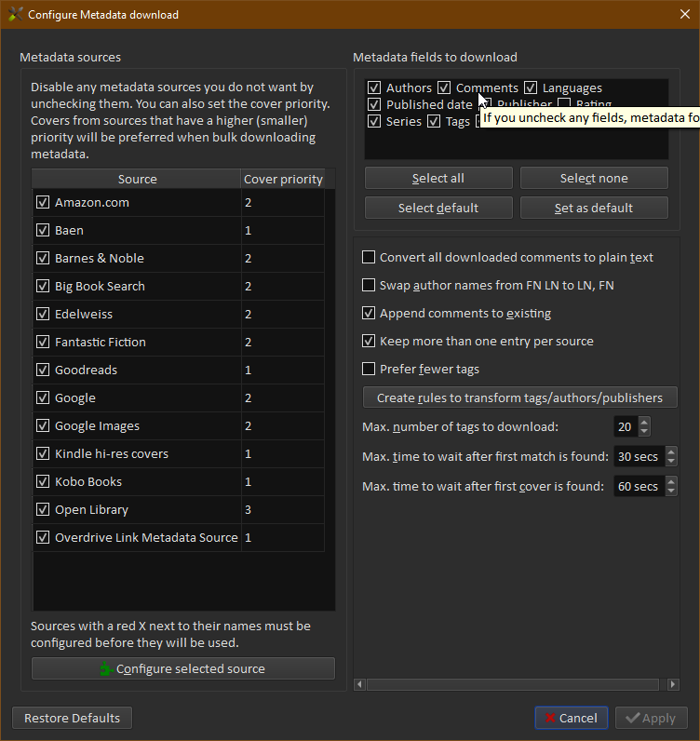The width and height of the screenshot is (700, 741).
Task: Enable the Rating field checkbox
Action: click(x=564, y=102)
